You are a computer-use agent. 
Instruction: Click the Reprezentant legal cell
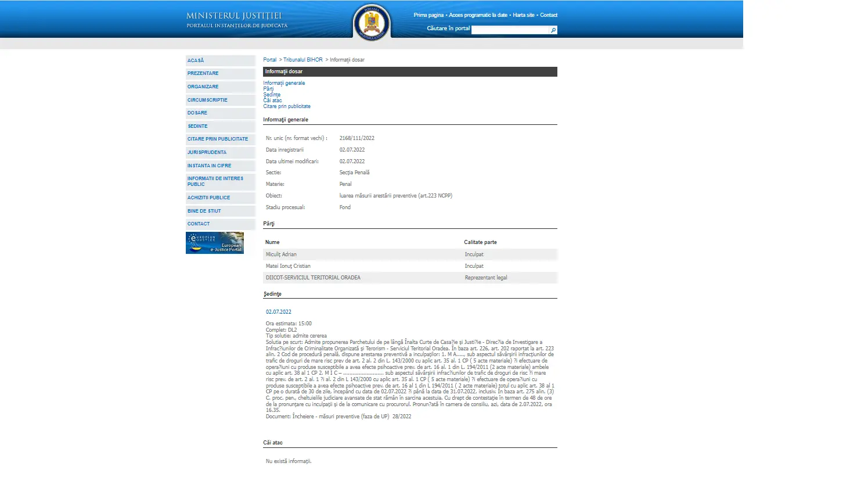pos(486,278)
